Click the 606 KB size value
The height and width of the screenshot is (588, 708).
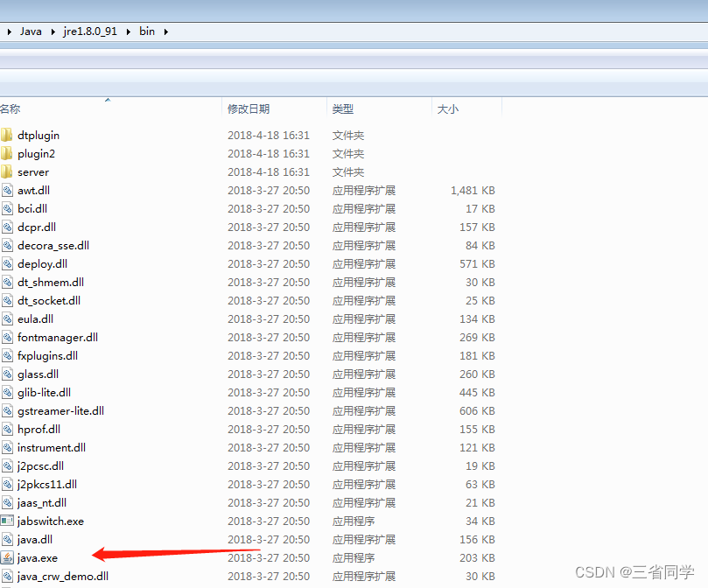tap(477, 411)
